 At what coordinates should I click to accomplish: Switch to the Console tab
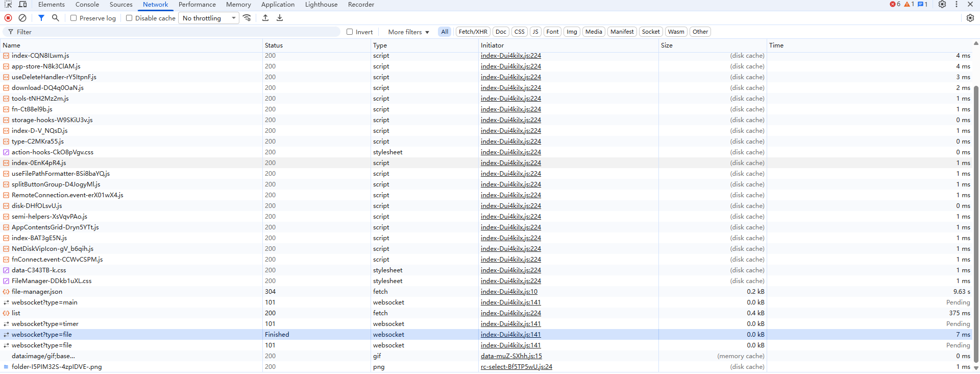tap(87, 5)
